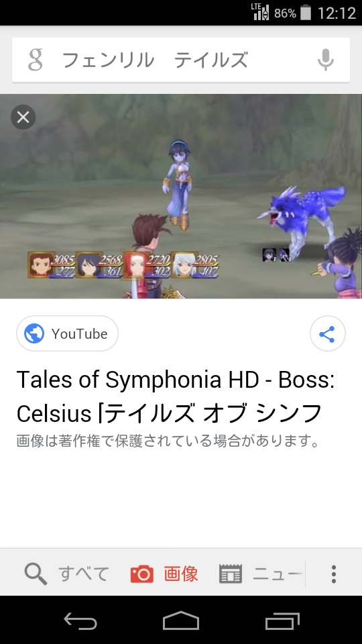Tap the share icon button
Image resolution: width=362 pixels, height=644 pixels.
tap(328, 333)
